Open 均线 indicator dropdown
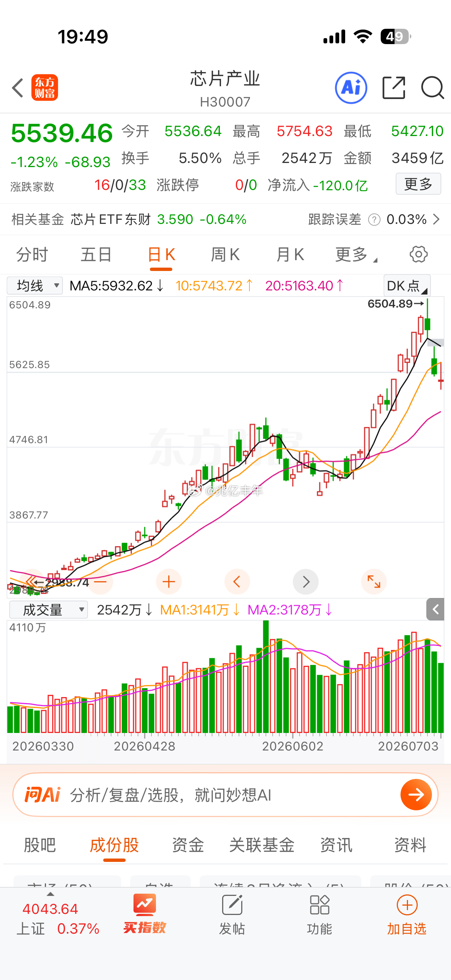Screen dimensions: 451x980 click(x=35, y=285)
